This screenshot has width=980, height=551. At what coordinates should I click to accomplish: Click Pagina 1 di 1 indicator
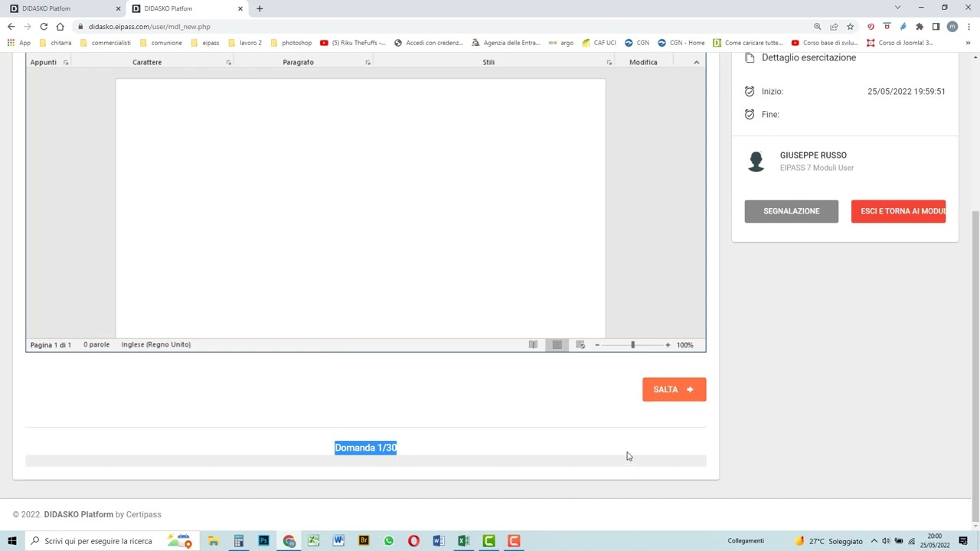51,345
